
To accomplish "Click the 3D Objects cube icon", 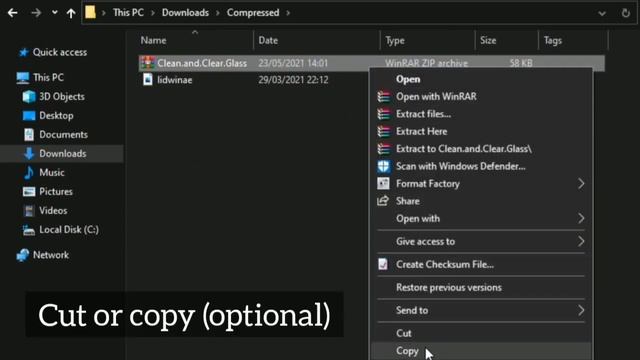I will pyautogui.click(x=29, y=97).
